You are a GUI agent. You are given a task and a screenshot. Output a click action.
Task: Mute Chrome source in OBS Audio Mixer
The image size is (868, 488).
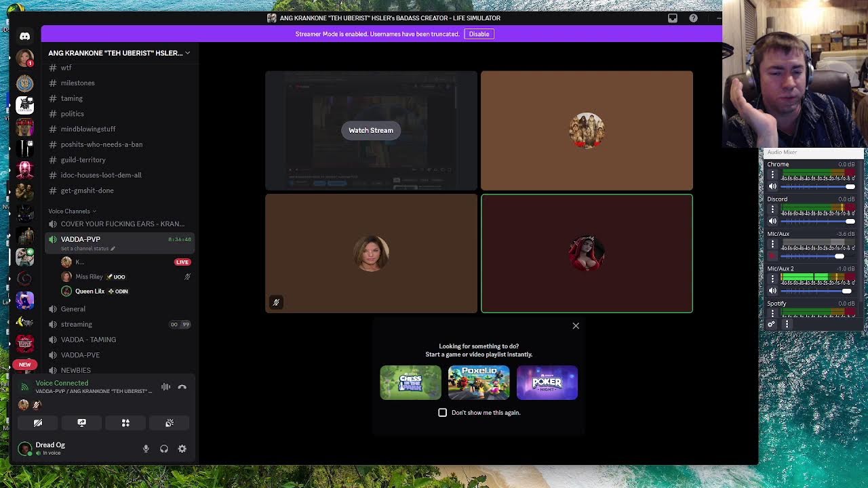tap(772, 186)
